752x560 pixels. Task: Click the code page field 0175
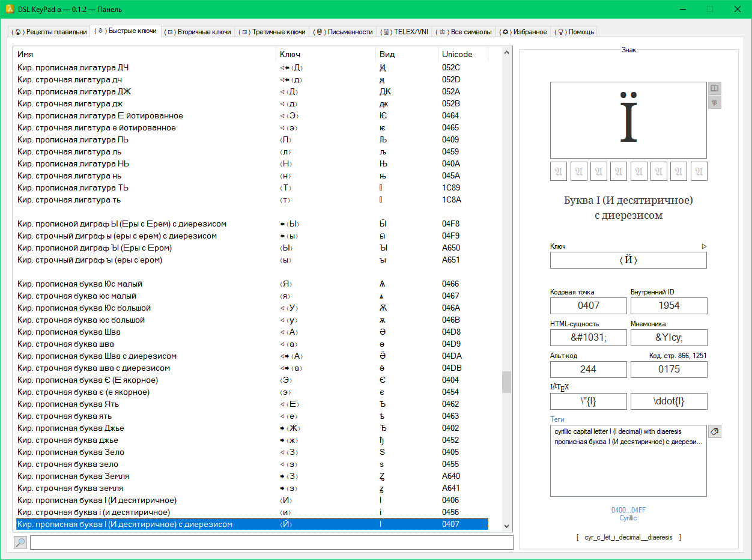click(669, 369)
